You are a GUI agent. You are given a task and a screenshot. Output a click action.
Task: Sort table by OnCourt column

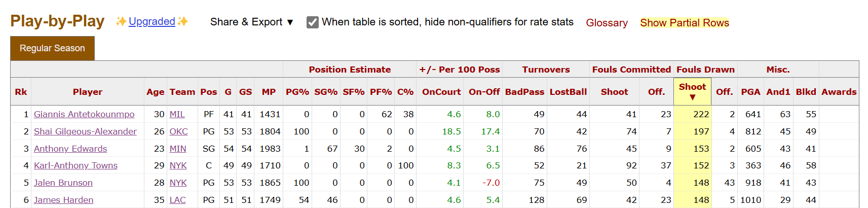tap(441, 92)
